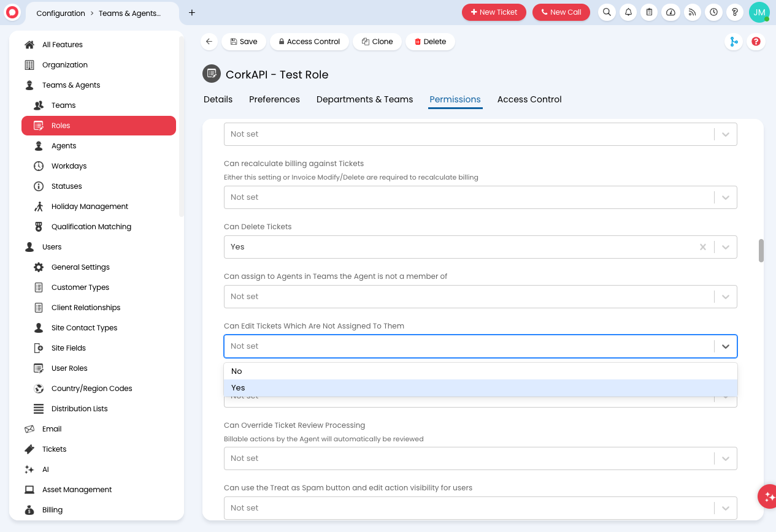Open the clock timesheet icon
776x532 pixels.
pyautogui.click(x=714, y=12)
